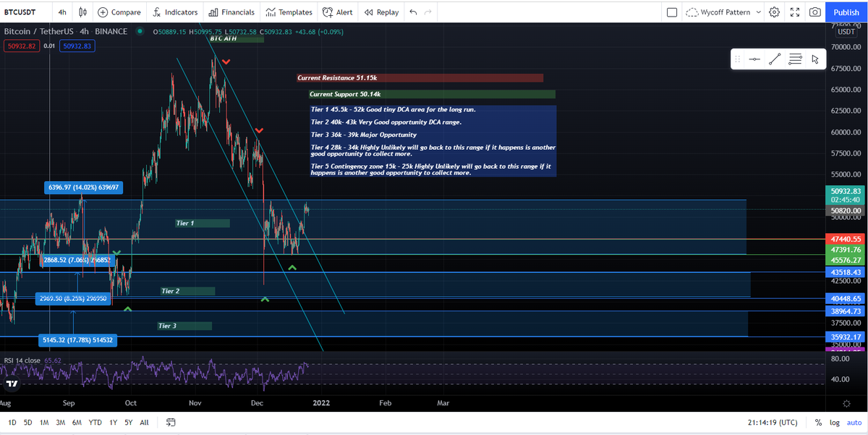Select the horizontal line drawing tool

(x=754, y=59)
